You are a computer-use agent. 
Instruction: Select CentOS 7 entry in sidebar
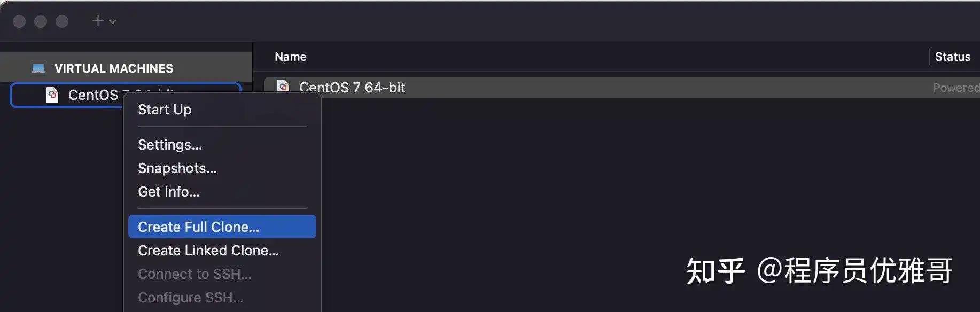point(126,95)
